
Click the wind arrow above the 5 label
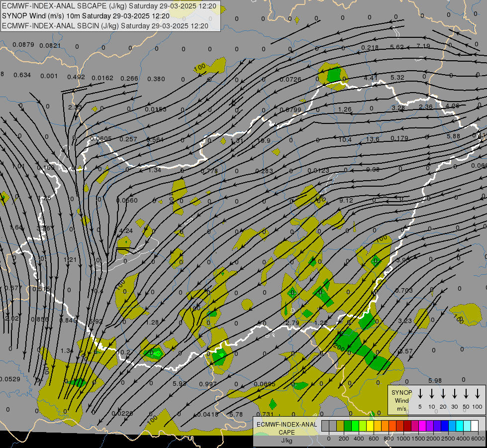420,393
